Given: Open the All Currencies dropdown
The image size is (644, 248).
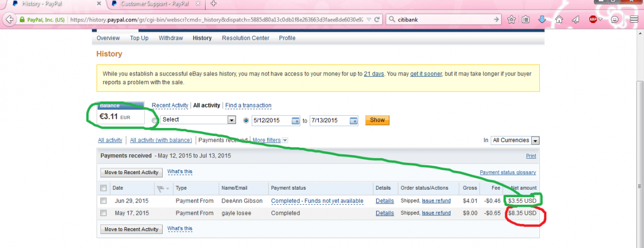Looking at the screenshot, I should (x=515, y=140).
